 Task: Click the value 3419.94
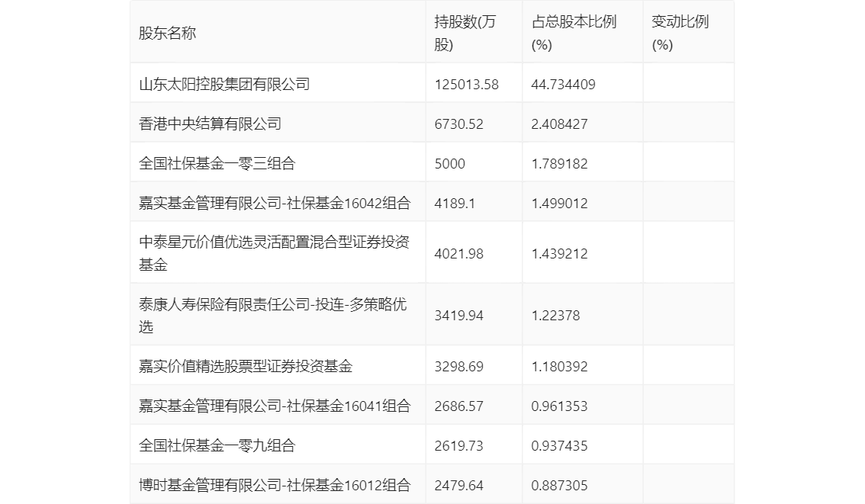point(459,316)
